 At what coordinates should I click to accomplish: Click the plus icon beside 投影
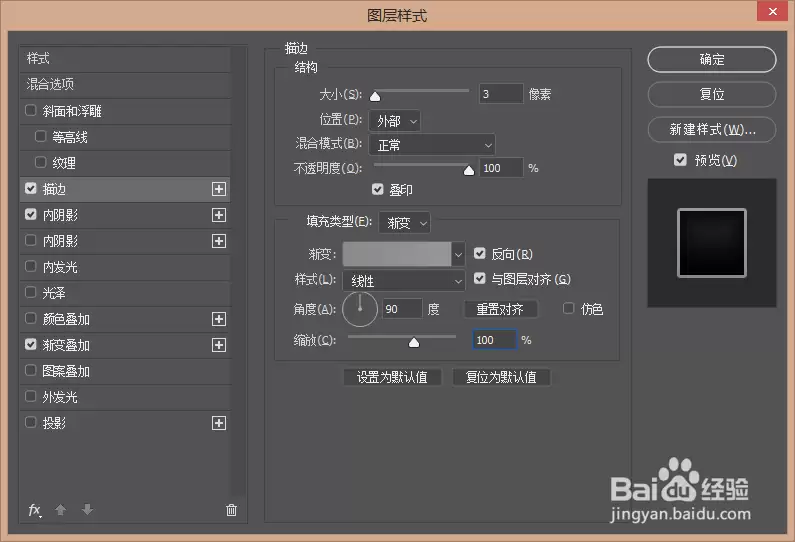click(x=219, y=423)
